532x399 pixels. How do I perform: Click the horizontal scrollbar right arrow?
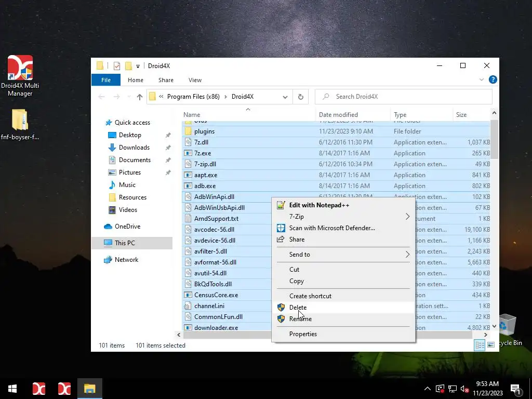coord(486,335)
